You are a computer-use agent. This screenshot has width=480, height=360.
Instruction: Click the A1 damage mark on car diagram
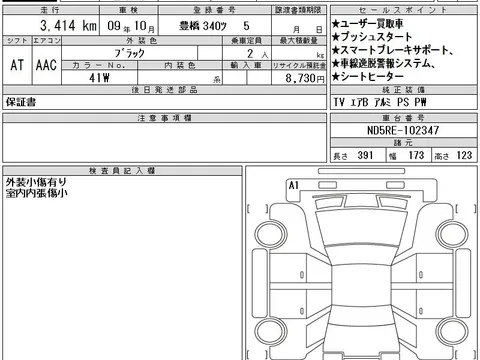coord(294,185)
